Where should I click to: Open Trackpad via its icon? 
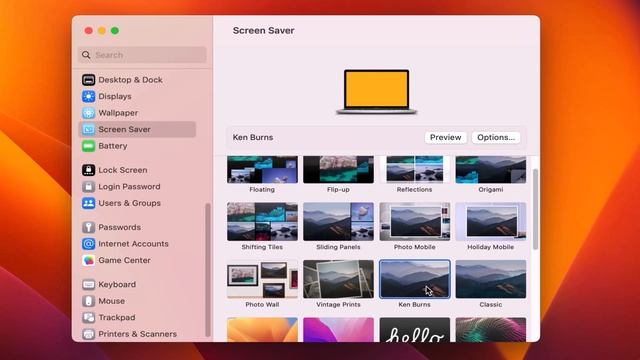click(x=89, y=317)
